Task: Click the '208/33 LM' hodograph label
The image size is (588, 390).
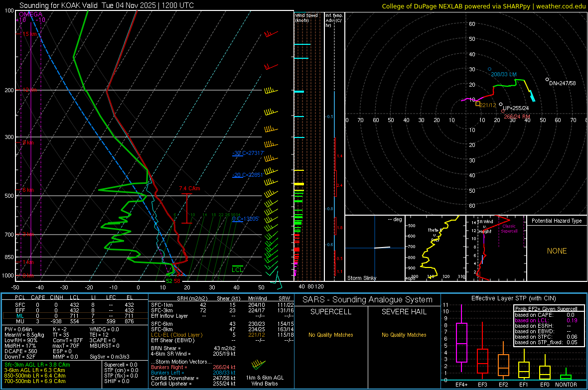Action: [x=504, y=74]
